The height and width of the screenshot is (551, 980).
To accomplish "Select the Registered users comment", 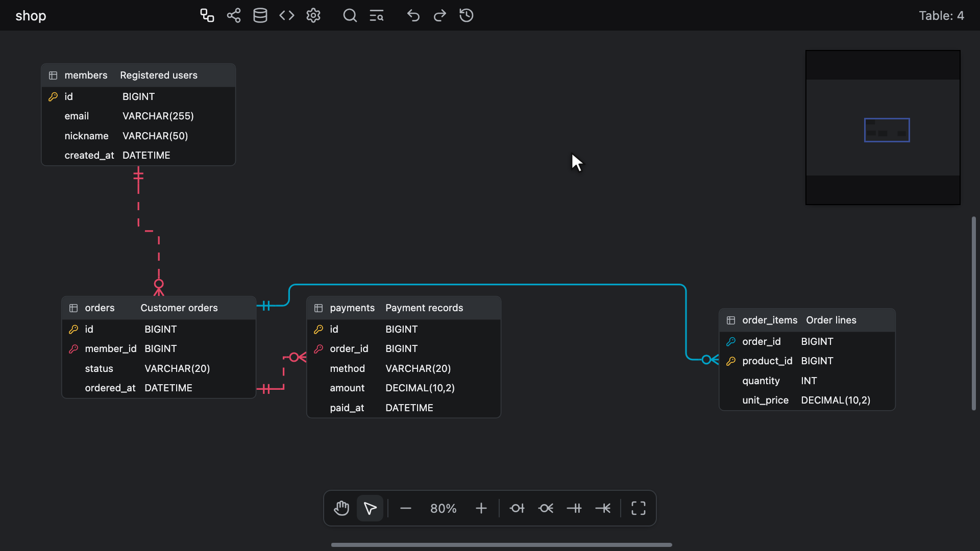I will pos(159,76).
